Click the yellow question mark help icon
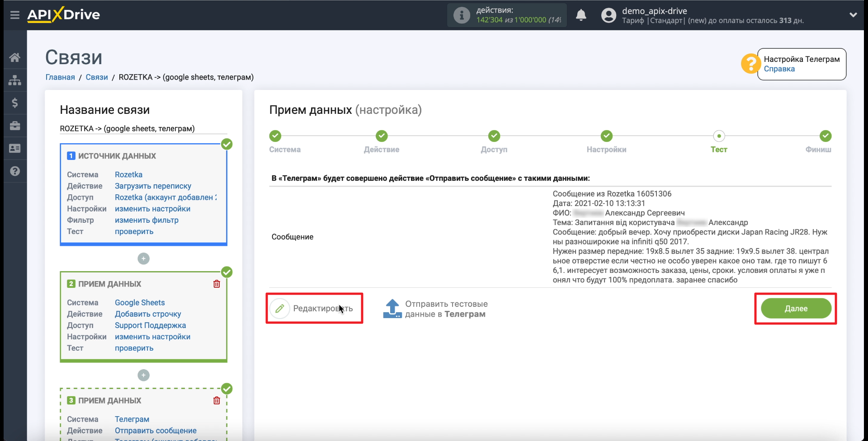The height and width of the screenshot is (441, 868). (x=750, y=64)
